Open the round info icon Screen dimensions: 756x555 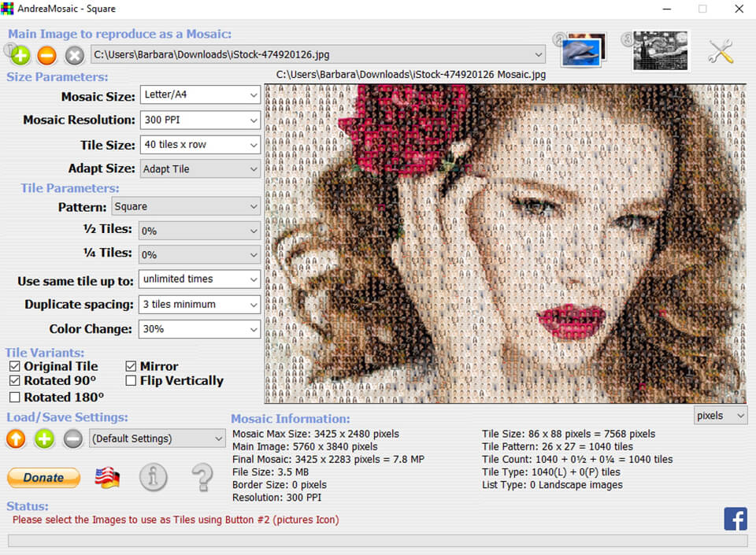pyautogui.click(x=154, y=477)
